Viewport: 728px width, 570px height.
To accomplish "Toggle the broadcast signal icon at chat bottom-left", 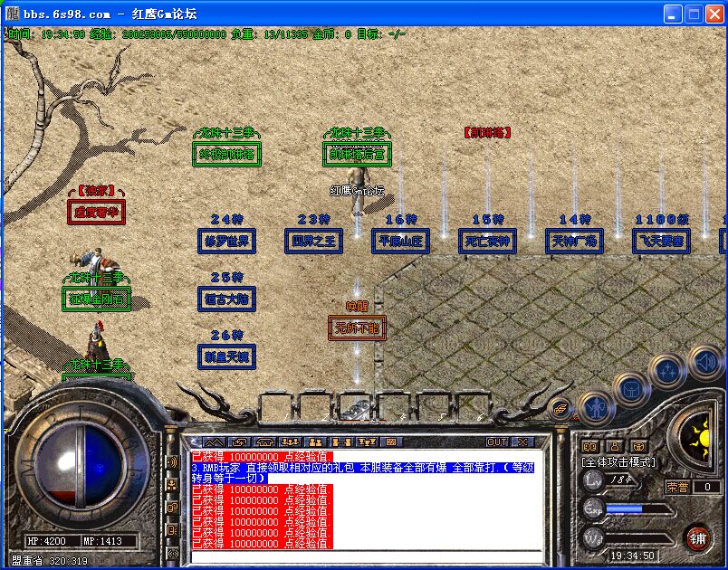I will pyautogui.click(x=173, y=554).
